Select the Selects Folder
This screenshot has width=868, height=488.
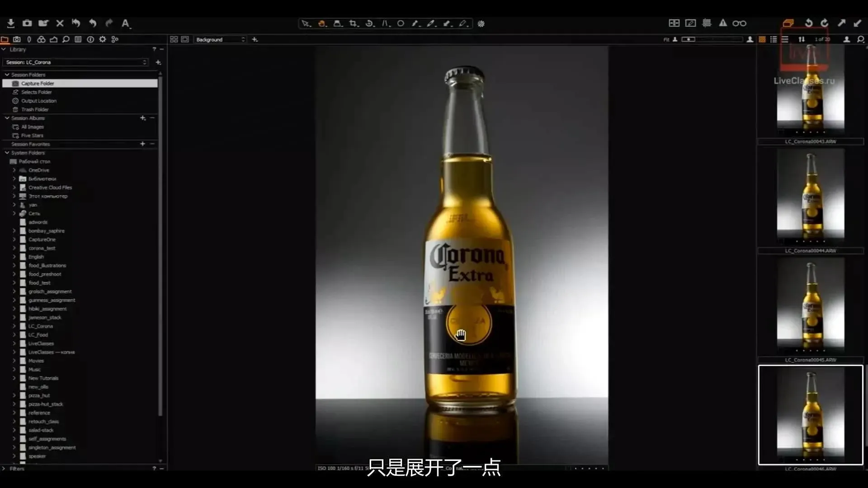tap(36, 92)
